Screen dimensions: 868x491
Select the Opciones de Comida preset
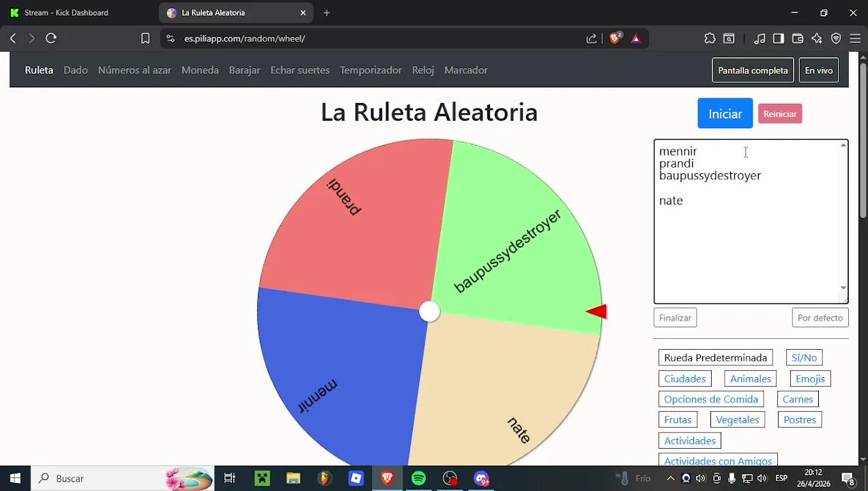[x=711, y=399]
